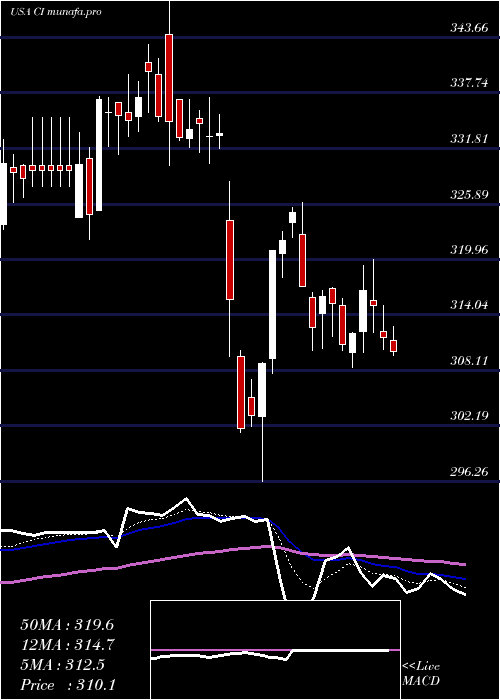Click the 296.26 price label
500x700 pixels.
click(x=468, y=471)
